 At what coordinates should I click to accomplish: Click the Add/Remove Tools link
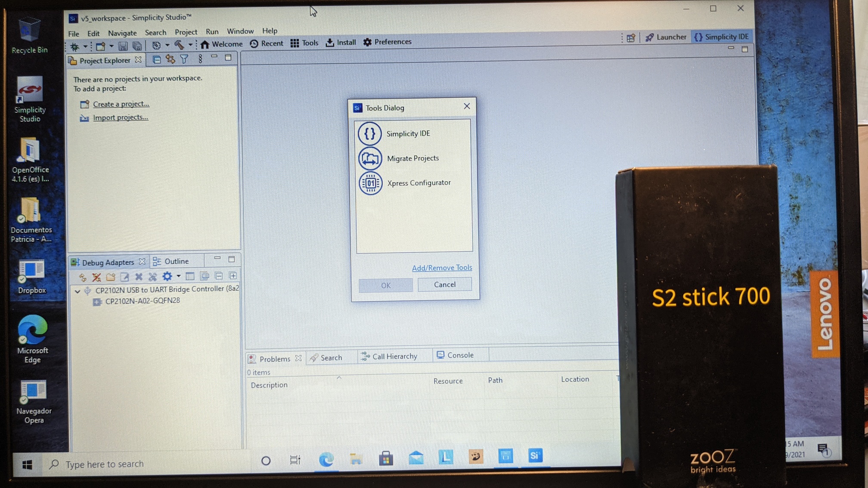[442, 268]
